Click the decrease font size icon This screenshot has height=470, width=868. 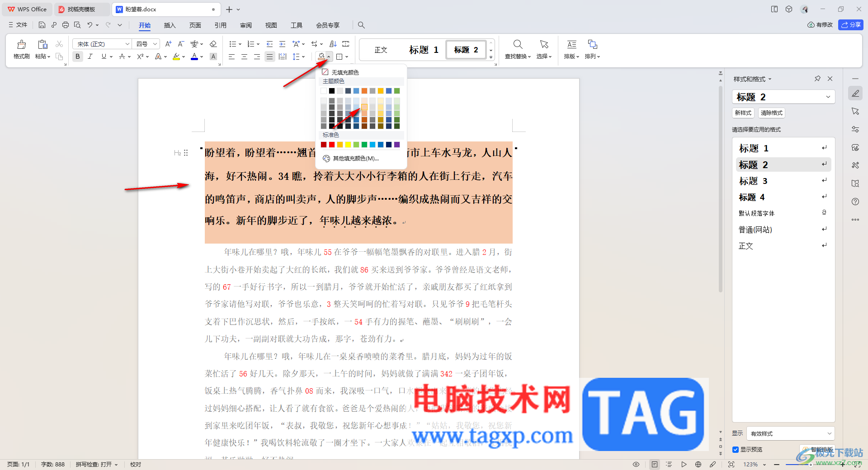[181, 44]
